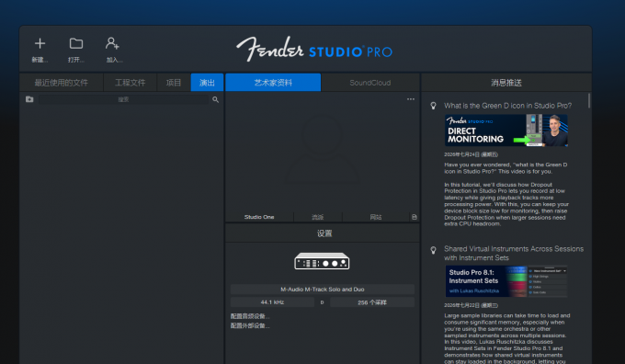Image resolution: width=625 pixels, height=364 pixels.
Task: Switch to 最近使用的文件 tab
Action: [62, 83]
